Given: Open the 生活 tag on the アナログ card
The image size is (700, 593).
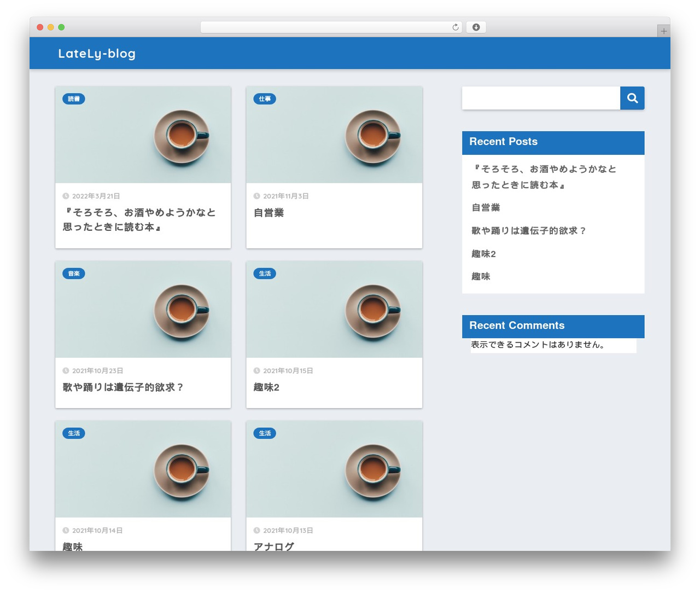Looking at the screenshot, I should click(265, 433).
